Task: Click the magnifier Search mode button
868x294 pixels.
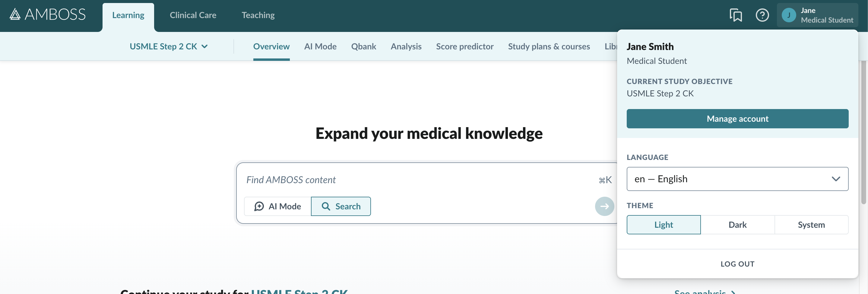Action: 341,206
